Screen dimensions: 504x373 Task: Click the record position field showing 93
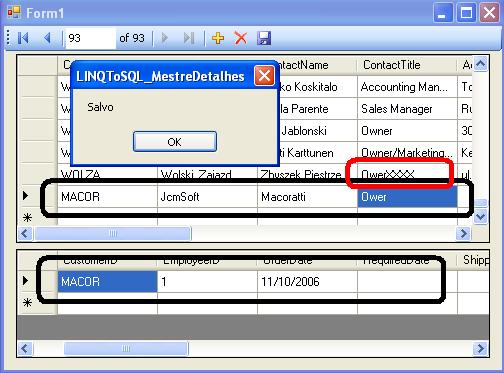(x=90, y=38)
